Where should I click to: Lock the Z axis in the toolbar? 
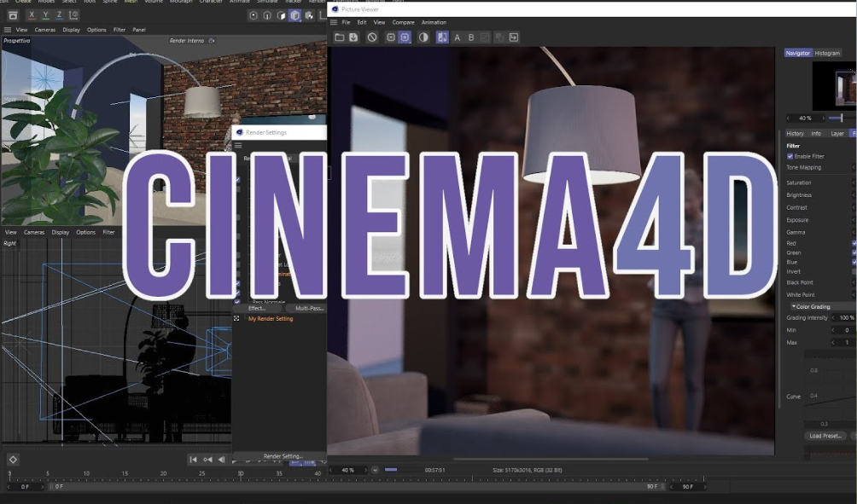[x=59, y=14]
